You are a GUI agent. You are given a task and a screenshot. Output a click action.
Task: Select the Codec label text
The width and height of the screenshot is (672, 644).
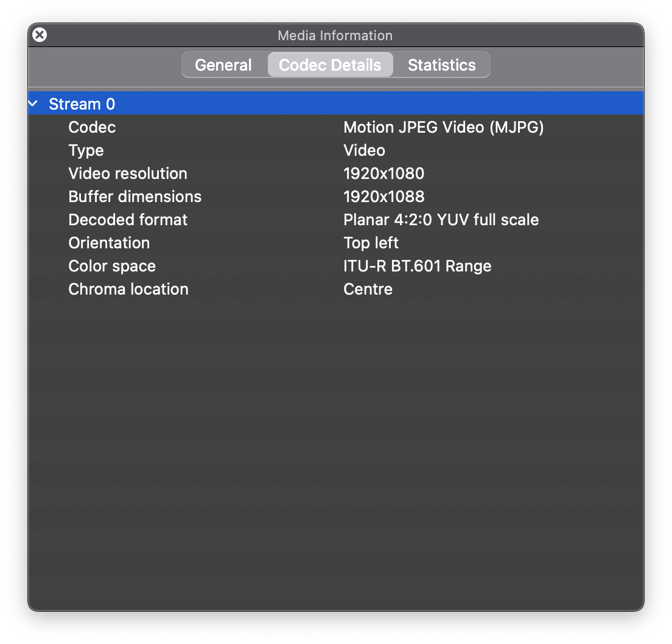[92, 127]
